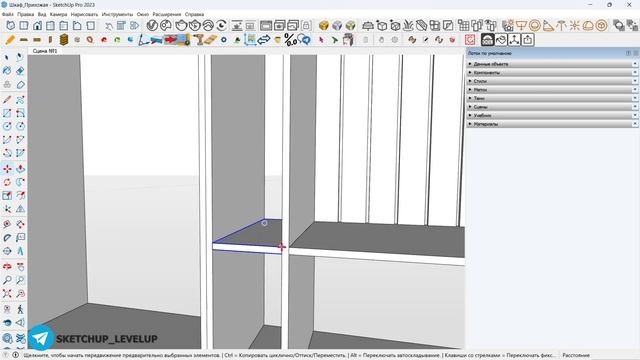Add V-Ray fur grass object
This screenshot has height=360, width=640.
point(408,25)
